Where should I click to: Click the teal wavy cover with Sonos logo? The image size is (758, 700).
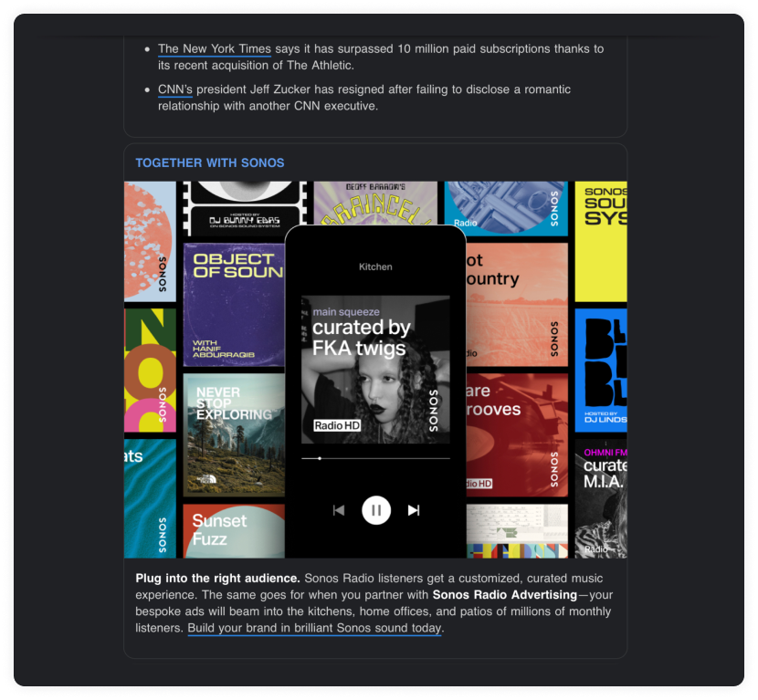(x=150, y=498)
